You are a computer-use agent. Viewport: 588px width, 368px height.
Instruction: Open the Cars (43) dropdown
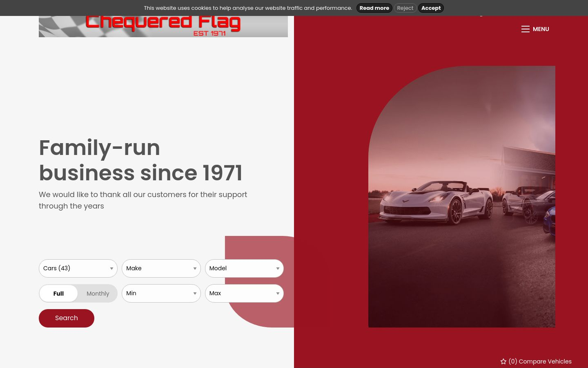(x=78, y=269)
